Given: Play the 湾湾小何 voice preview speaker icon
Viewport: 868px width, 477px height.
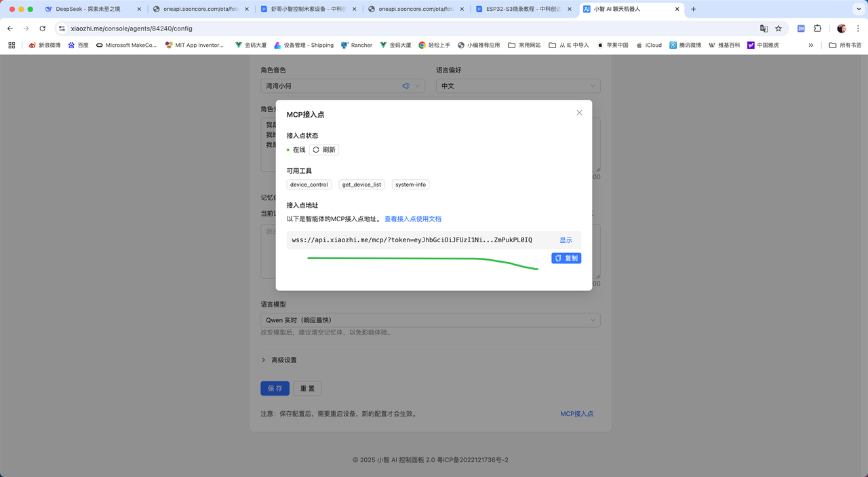Looking at the screenshot, I should pos(405,85).
